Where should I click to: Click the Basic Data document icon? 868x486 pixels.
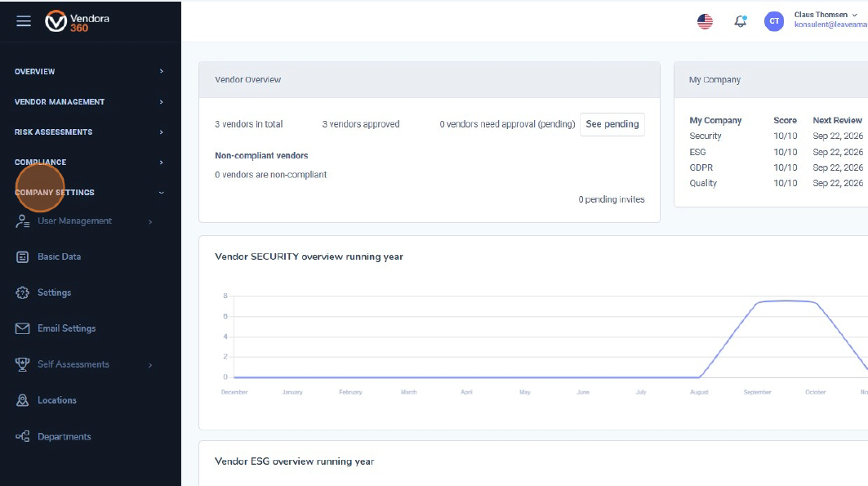pos(22,256)
